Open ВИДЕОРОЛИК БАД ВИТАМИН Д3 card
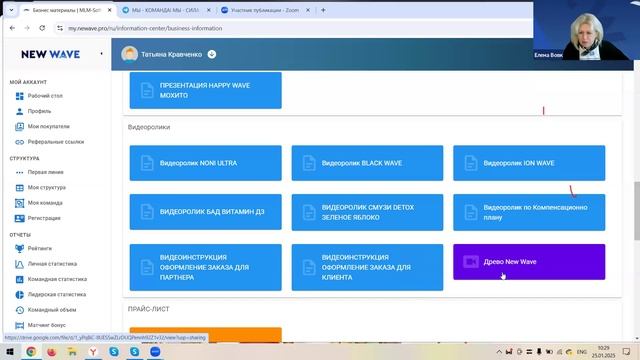 click(206, 212)
